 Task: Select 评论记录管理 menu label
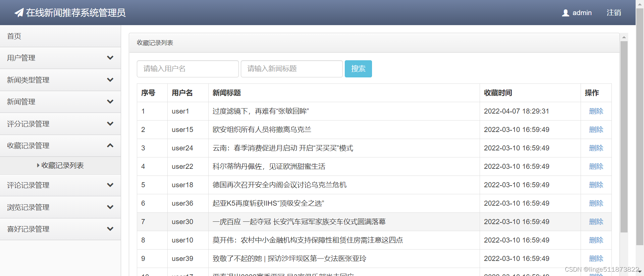click(x=28, y=185)
